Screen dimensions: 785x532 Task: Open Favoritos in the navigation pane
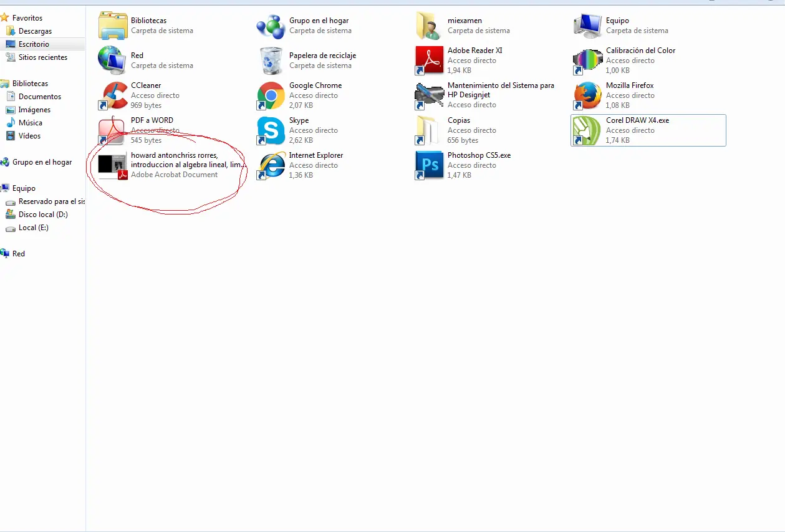tap(27, 18)
